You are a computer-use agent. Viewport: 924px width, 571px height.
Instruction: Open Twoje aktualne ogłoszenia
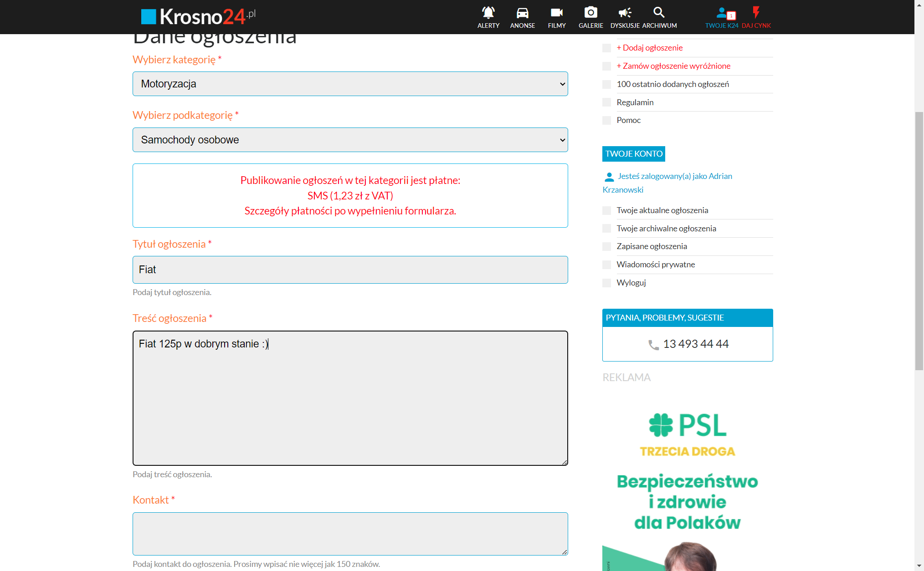tap(662, 210)
